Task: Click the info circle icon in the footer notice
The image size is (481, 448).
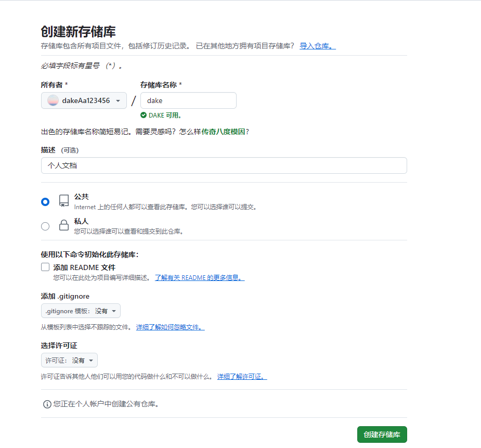Action: [x=46, y=404]
